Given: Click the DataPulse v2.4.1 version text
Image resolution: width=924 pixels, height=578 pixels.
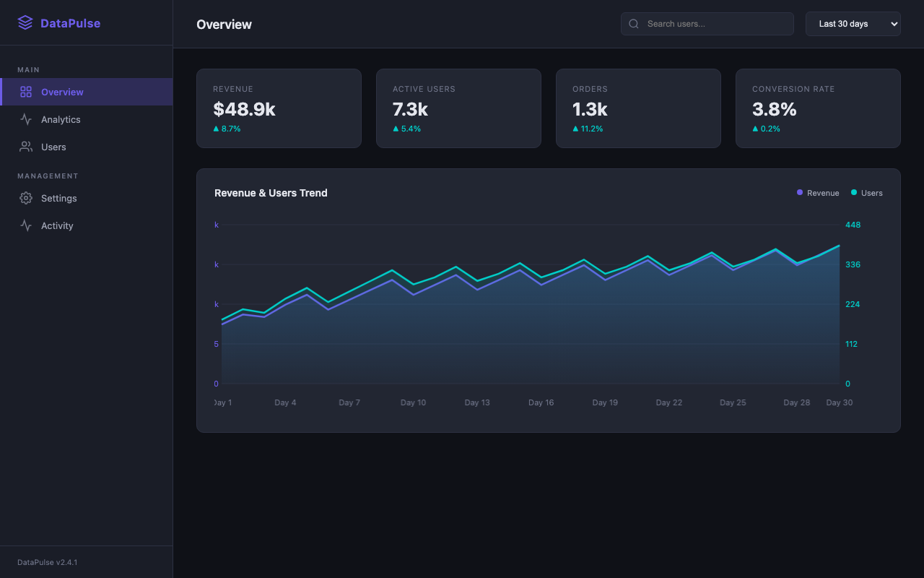Looking at the screenshot, I should pyautogui.click(x=48, y=562).
